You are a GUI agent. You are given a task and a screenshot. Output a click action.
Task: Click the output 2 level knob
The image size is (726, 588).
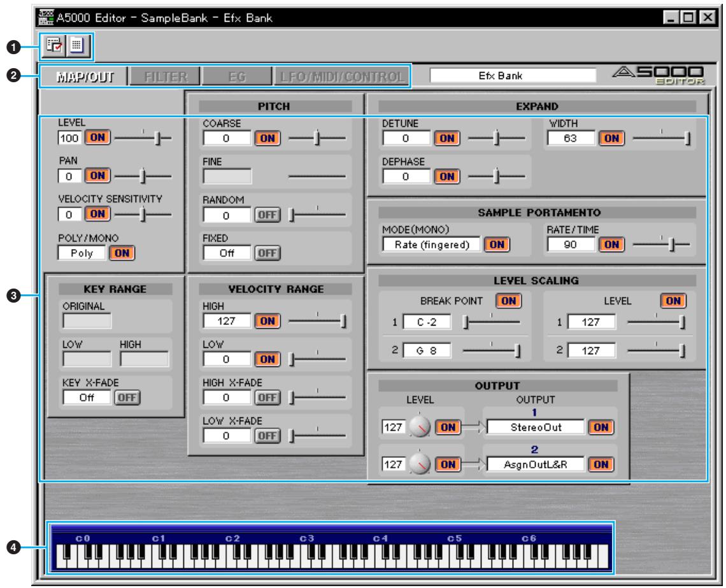tap(420, 464)
